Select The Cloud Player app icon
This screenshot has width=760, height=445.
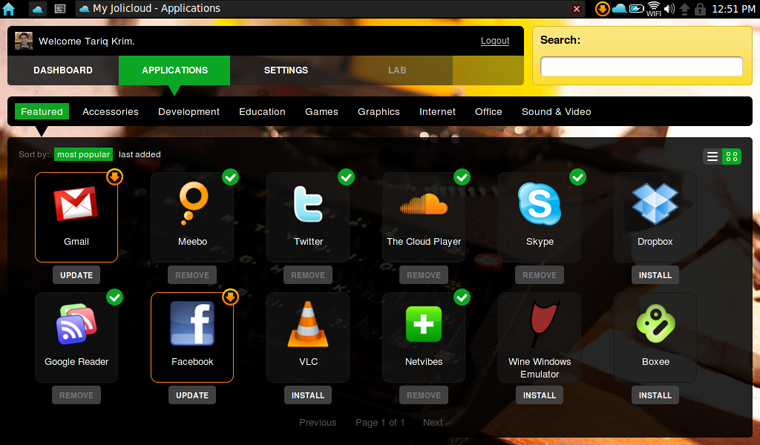[x=424, y=204]
